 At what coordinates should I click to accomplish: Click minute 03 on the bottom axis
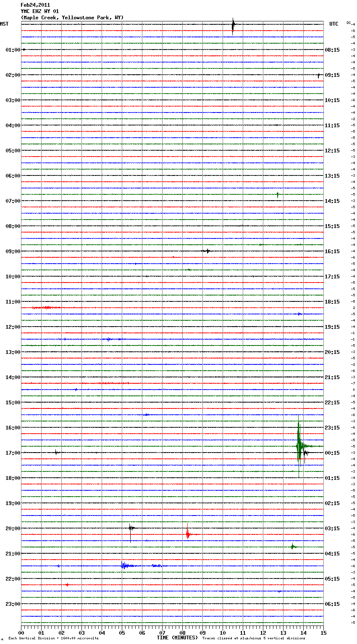point(81,633)
